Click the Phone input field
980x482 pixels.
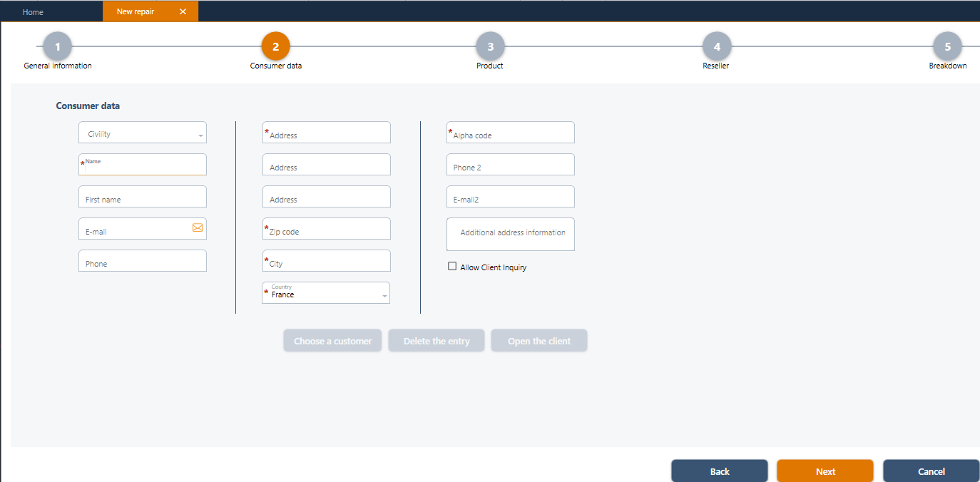click(x=143, y=261)
